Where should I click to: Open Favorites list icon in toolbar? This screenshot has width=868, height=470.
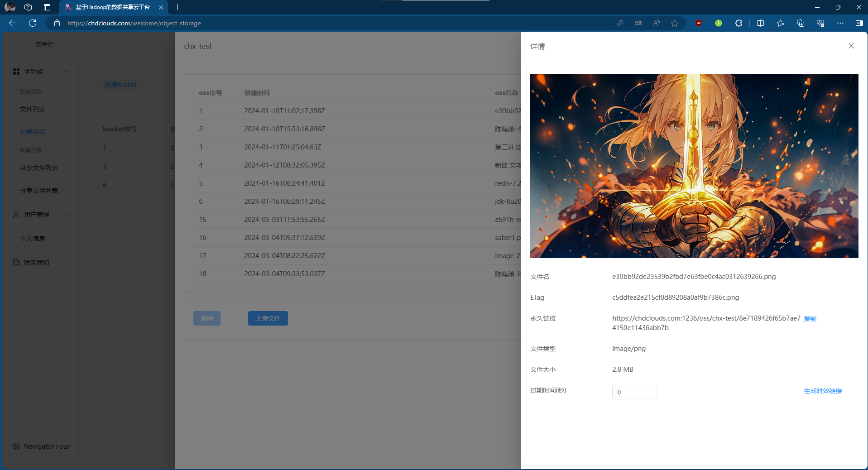tap(780, 23)
